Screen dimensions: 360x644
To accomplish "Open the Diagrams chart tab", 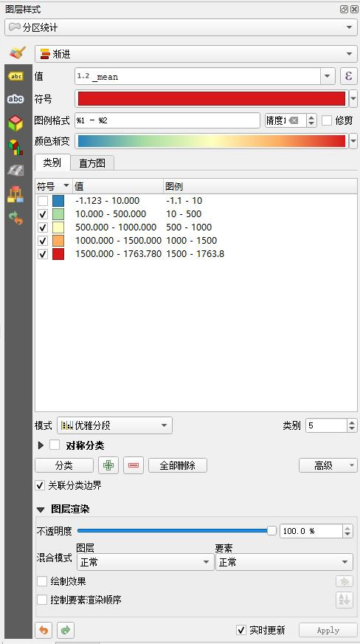I will tap(15, 147).
